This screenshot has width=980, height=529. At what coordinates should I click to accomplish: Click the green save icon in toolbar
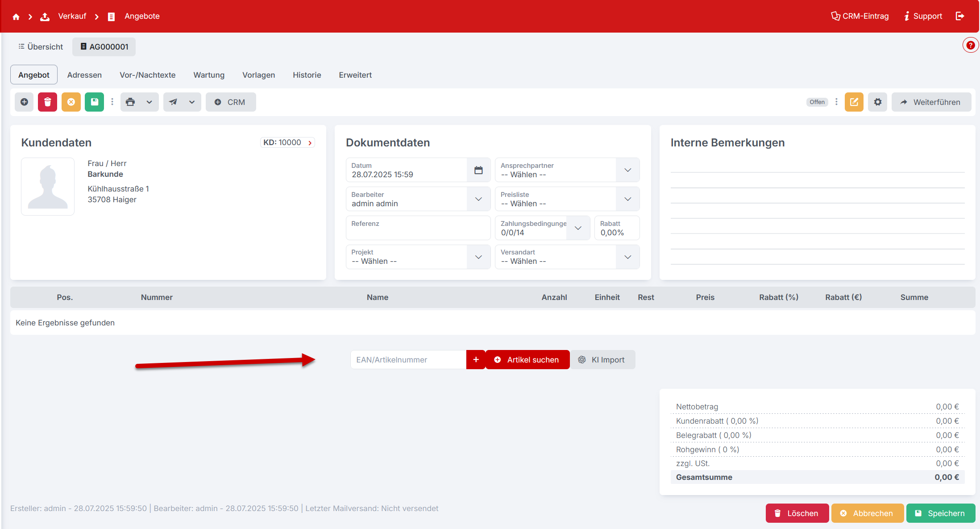tap(94, 102)
